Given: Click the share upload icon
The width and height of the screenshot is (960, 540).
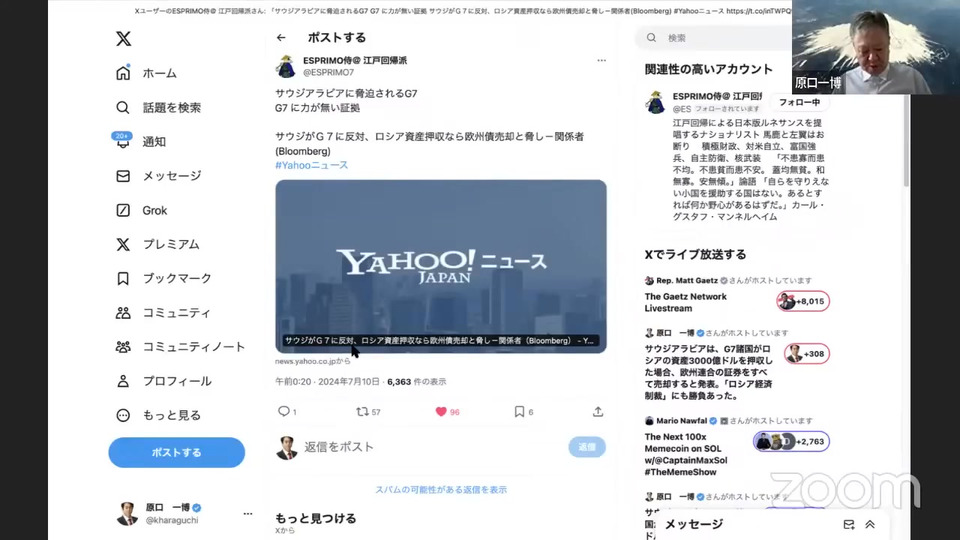Looking at the screenshot, I should click(598, 411).
